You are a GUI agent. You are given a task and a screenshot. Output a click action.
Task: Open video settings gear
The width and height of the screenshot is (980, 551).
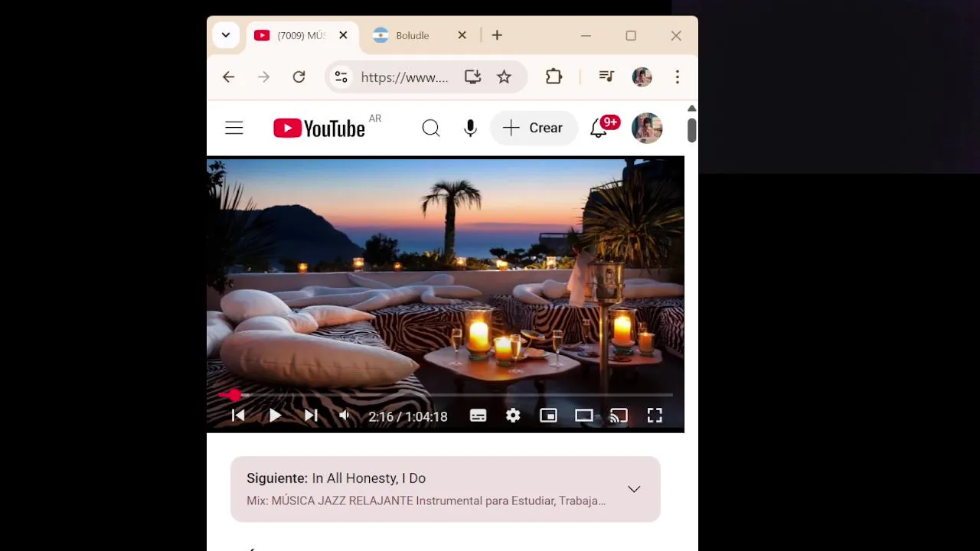(513, 416)
